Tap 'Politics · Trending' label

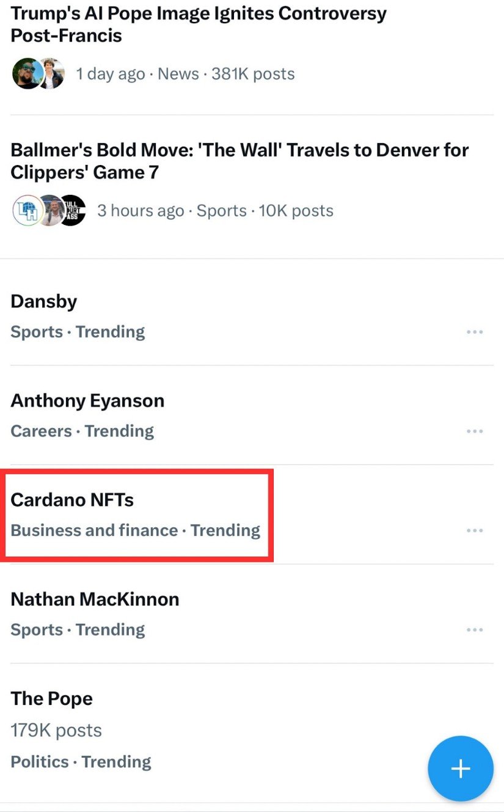81,762
